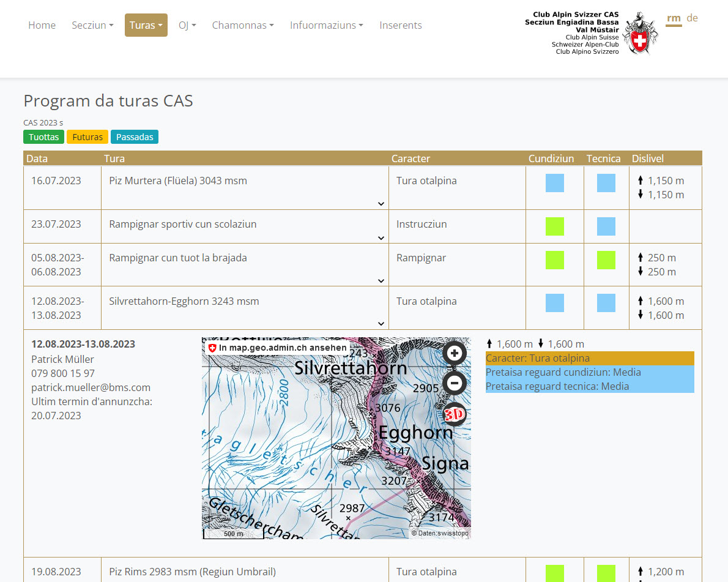Switch language to German (de)
The height and width of the screenshot is (582, 728).
pyautogui.click(x=692, y=18)
